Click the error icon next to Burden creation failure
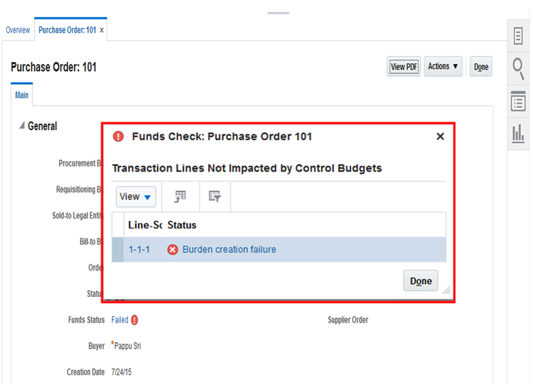 172,249
